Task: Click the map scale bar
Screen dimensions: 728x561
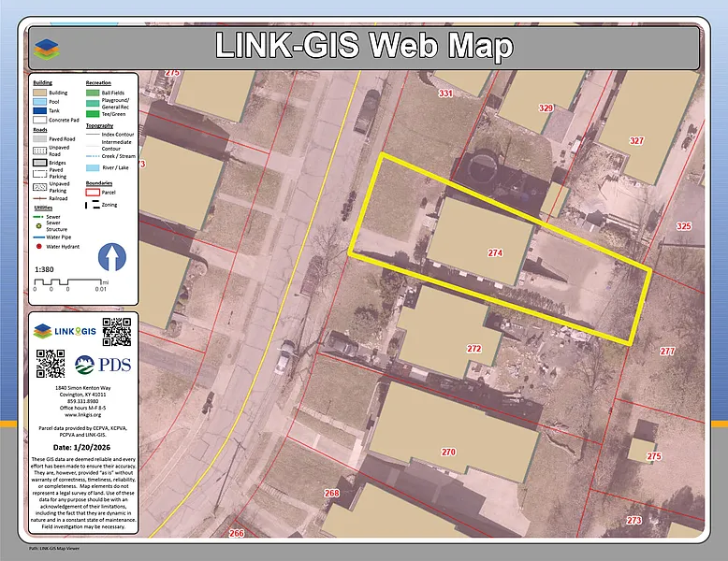Action: 71,285
